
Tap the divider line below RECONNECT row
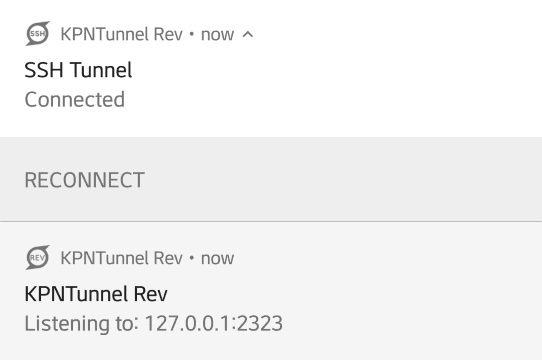tap(271, 221)
